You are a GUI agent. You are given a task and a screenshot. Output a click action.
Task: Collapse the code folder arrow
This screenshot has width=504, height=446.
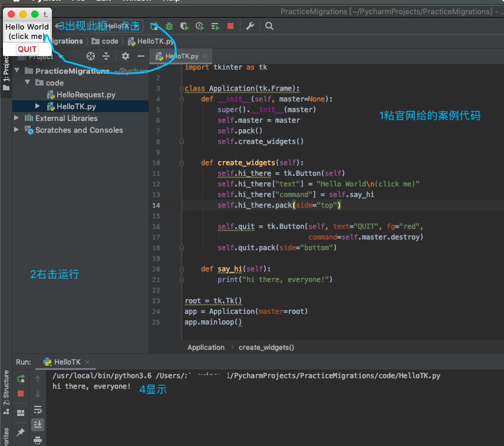coord(28,83)
